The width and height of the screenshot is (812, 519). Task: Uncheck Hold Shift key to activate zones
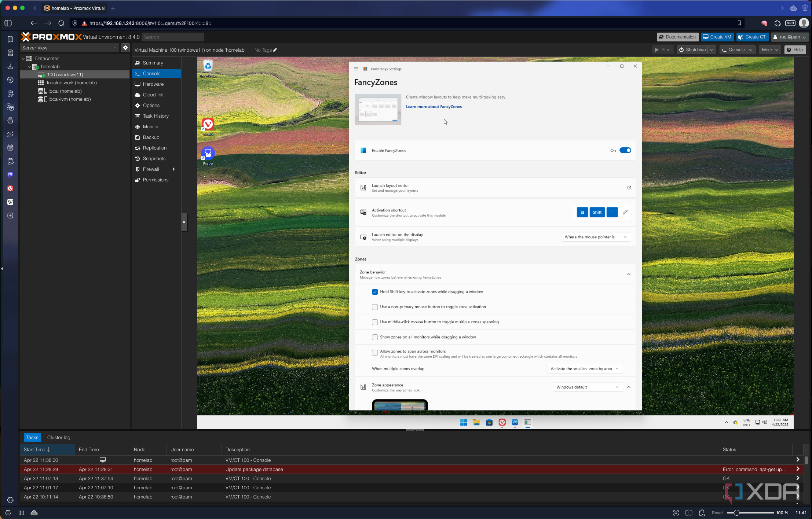pyautogui.click(x=374, y=292)
